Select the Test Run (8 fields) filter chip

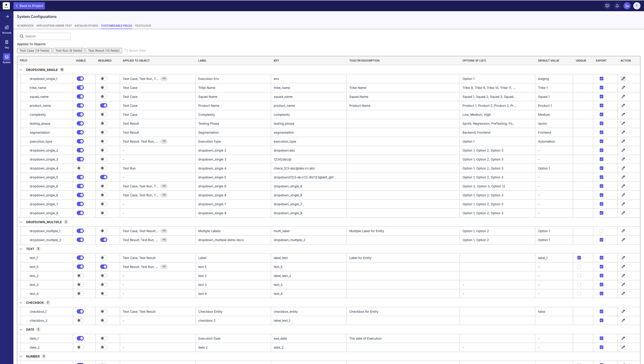click(x=68, y=50)
